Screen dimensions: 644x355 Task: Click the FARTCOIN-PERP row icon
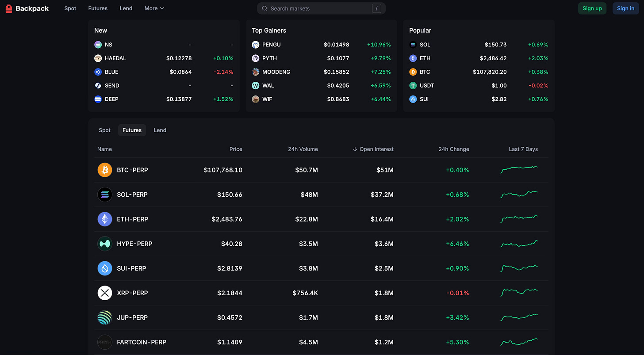pyautogui.click(x=105, y=342)
